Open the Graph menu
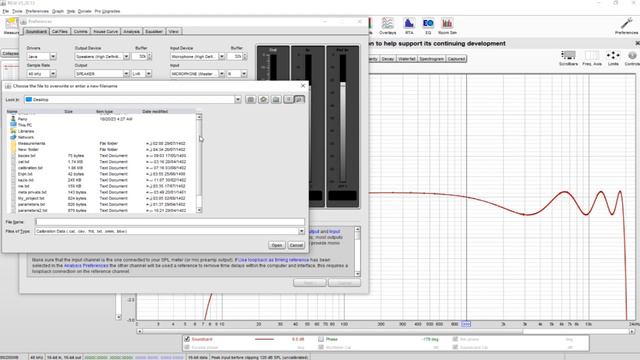The width and height of the screenshot is (640, 360). 58,11
